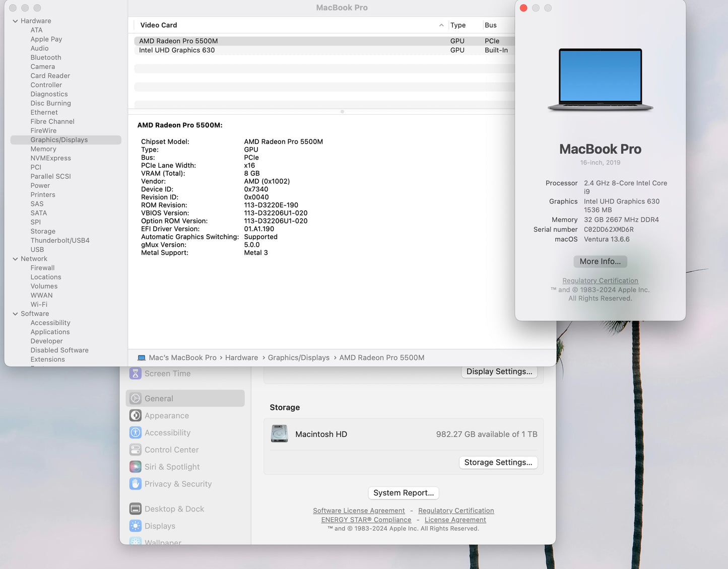The width and height of the screenshot is (728, 569).
Task: Open the Screen Time settings icon
Action: point(135,373)
